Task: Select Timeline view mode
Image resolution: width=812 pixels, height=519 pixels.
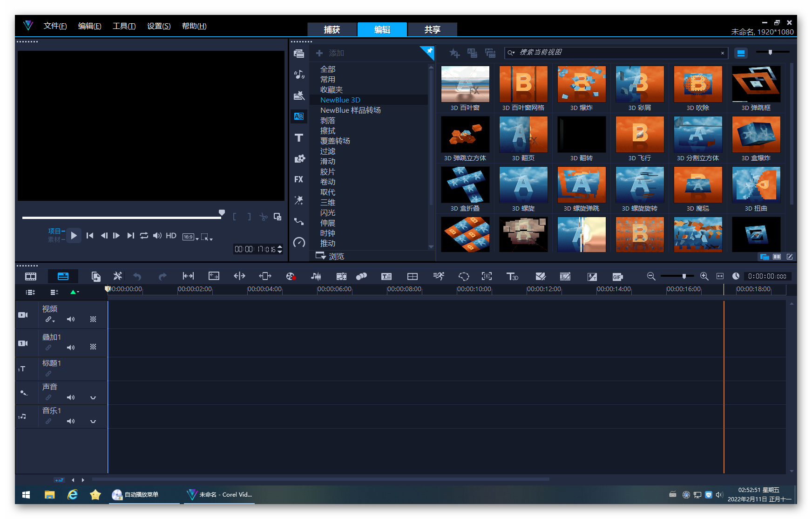Action: pos(63,276)
